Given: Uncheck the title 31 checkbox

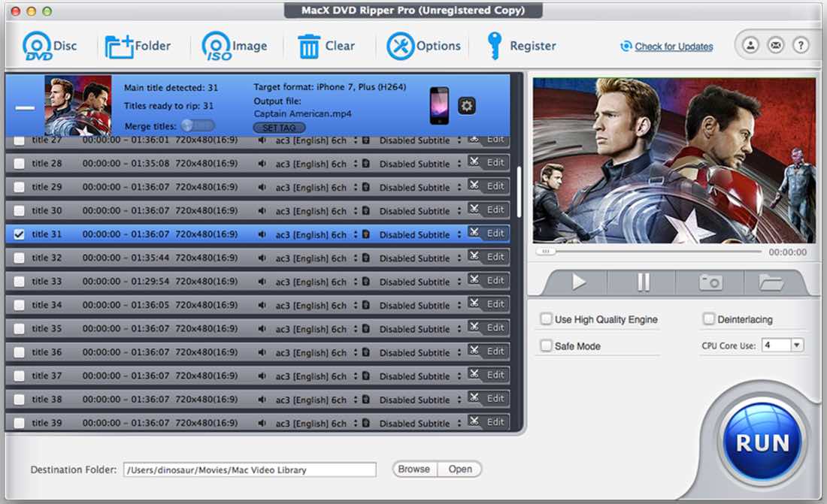Looking at the screenshot, I should pyautogui.click(x=20, y=234).
